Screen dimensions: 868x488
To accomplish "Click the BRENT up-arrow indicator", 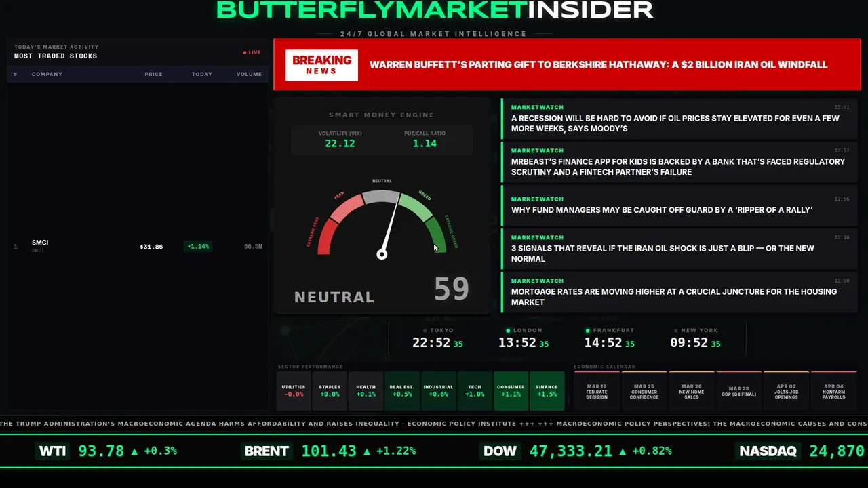I will click(x=367, y=451).
